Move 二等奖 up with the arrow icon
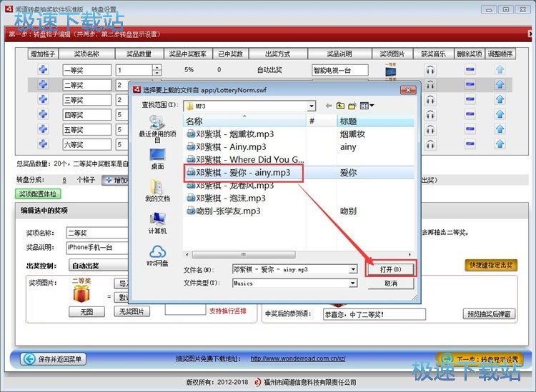The image size is (536, 392). (x=500, y=84)
